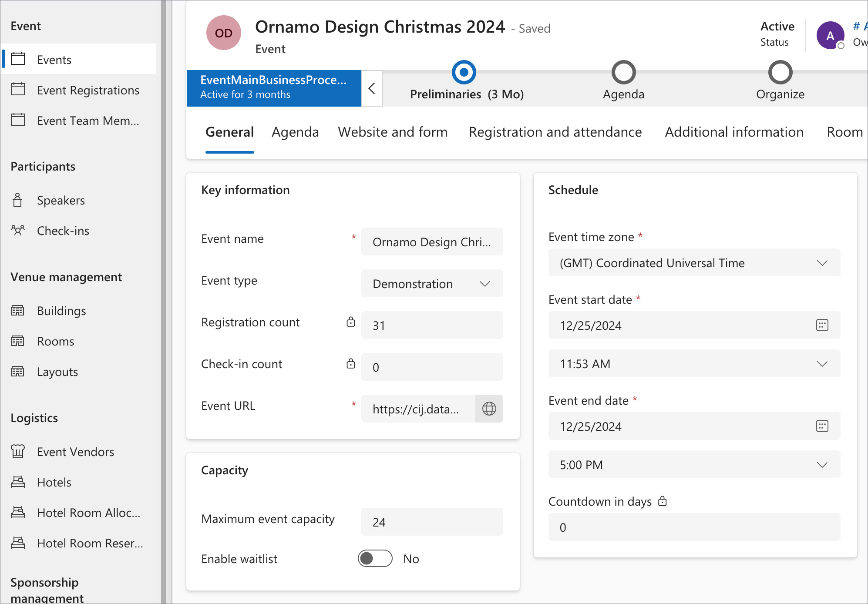Open Rooms under Venue management
The width and height of the screenshot is (868, 604).
click(x=79, y=341)
